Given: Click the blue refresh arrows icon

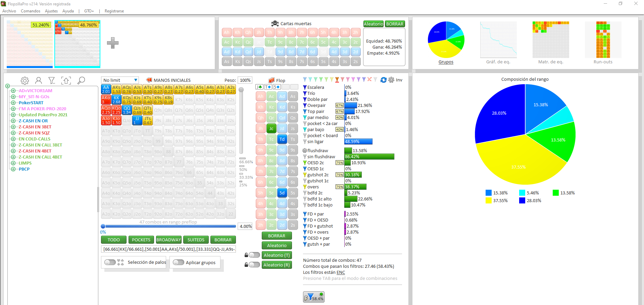Looking at the screenshot, I should click(x=383, y=80).
